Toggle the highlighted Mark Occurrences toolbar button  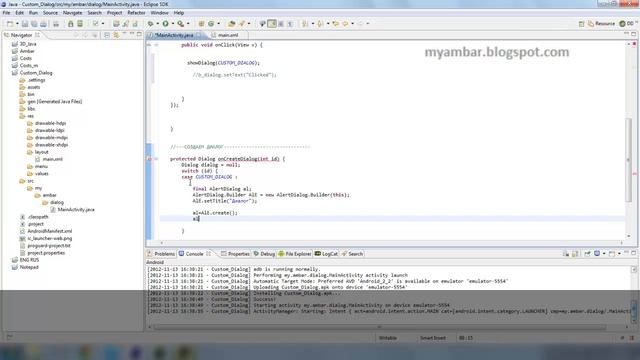click(272, 24)
